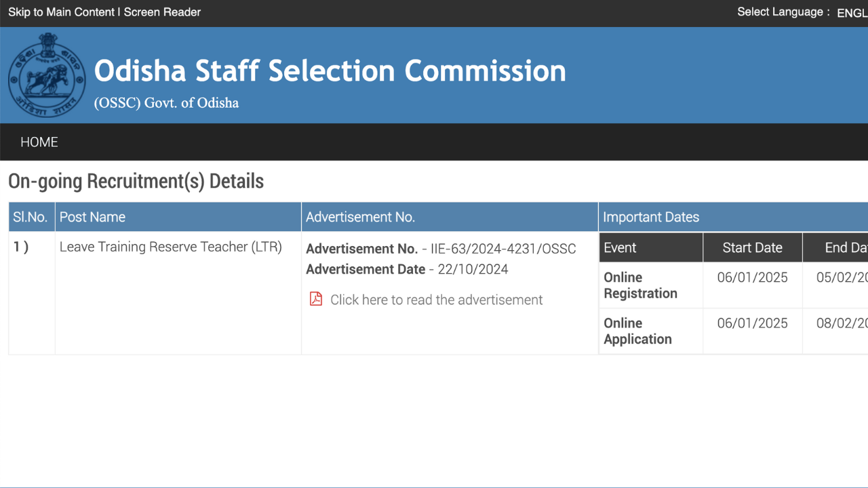Click the Advertisement No. column header
Screen dimensions: 868x488
[x=360, y=216]
